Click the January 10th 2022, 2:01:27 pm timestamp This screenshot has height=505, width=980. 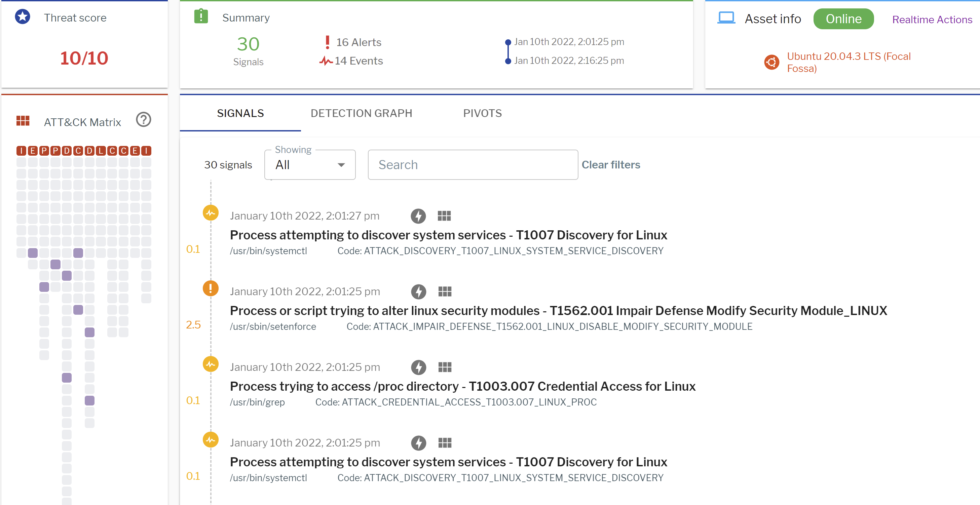click(304, 216)
